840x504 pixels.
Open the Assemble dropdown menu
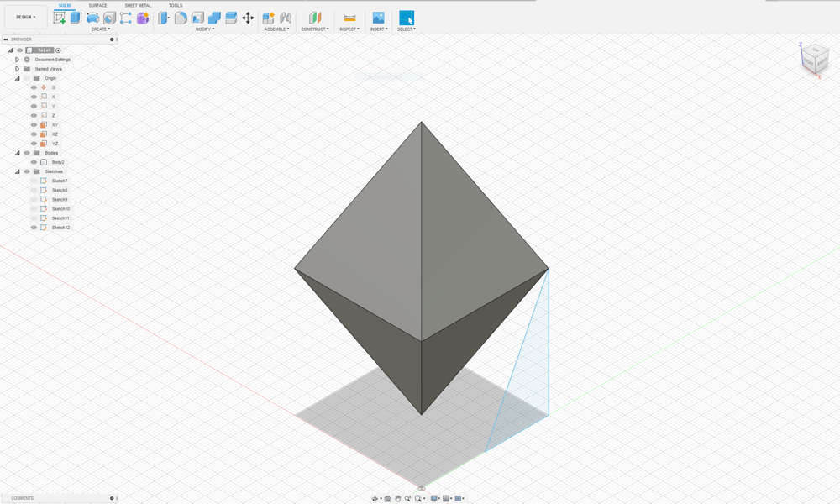click(x=276, y=29)
